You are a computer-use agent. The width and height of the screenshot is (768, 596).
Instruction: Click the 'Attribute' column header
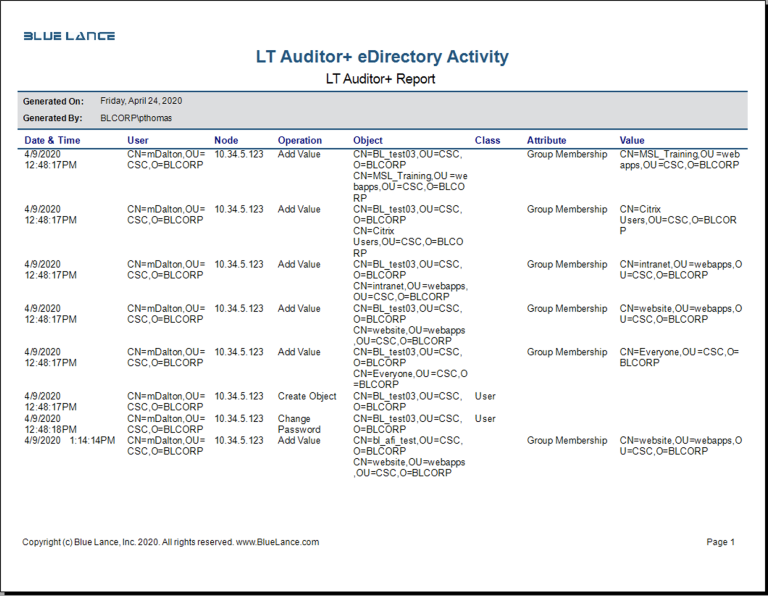546,141
